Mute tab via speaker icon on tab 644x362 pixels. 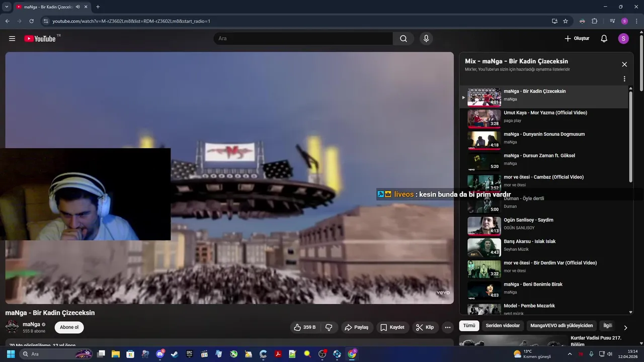[77, 7]
